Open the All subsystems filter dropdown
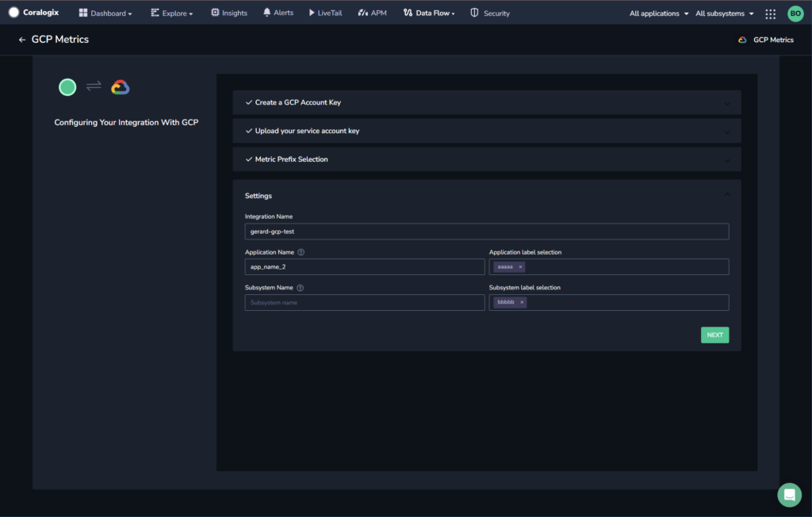The height and width of the screenshot is (517, 812). [725, 13]
